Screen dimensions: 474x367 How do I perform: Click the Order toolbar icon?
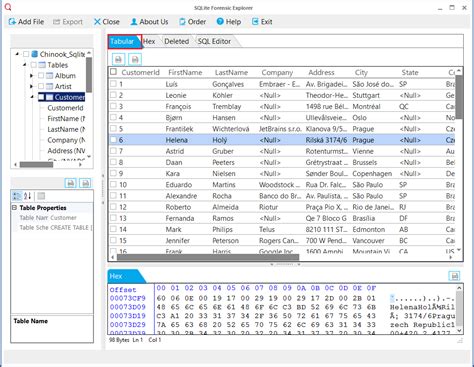tap(182, 22)
